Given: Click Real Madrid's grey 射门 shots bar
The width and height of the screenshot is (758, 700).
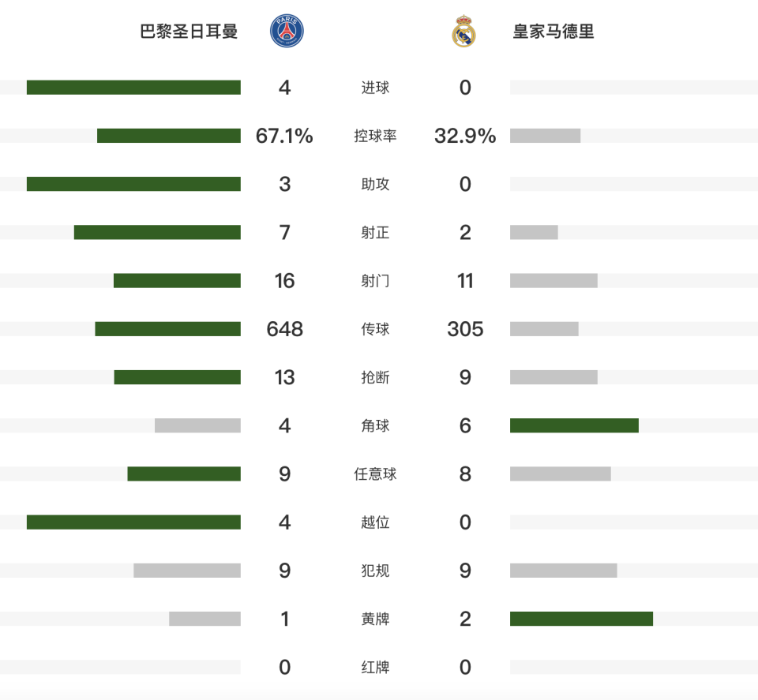Looking at the screenshot, I should pos(553,280).
